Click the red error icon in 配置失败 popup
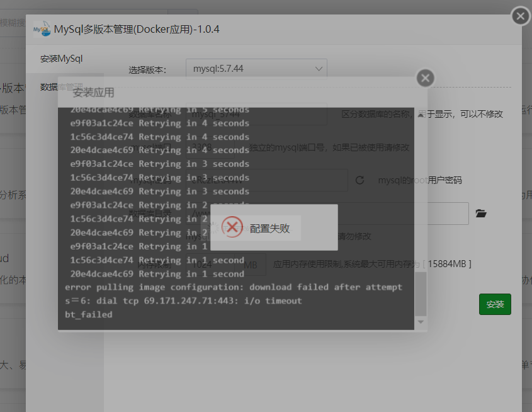Screen dimensions: 532x412 click(232, 227)
